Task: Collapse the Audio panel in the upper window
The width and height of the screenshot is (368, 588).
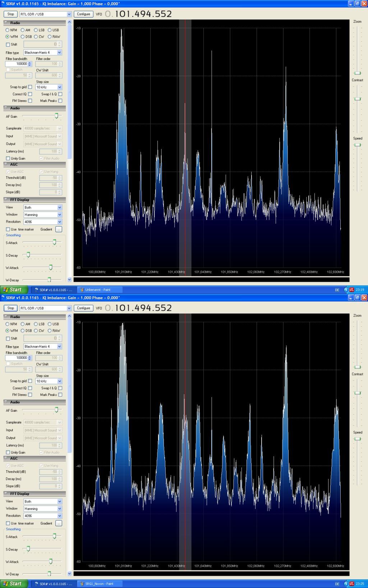Action: click(6, 108)
